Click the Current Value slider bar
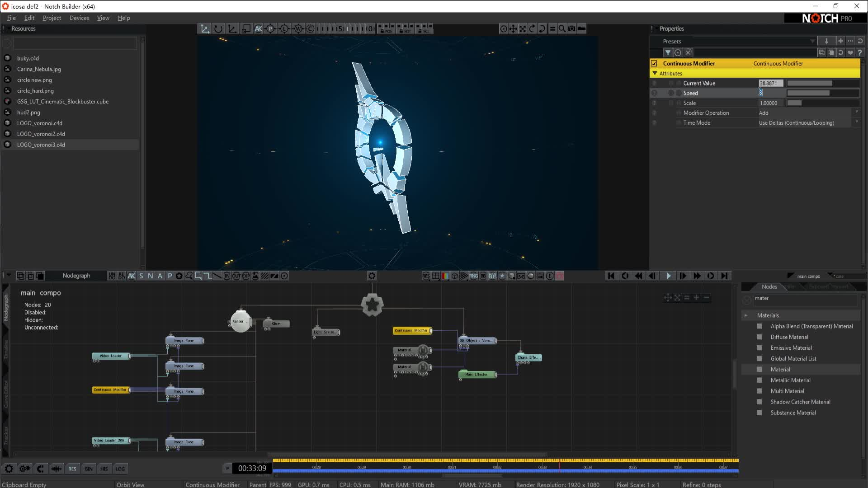Image resolution: width=868 pixels, height=488 pixels. coord(823,84)
